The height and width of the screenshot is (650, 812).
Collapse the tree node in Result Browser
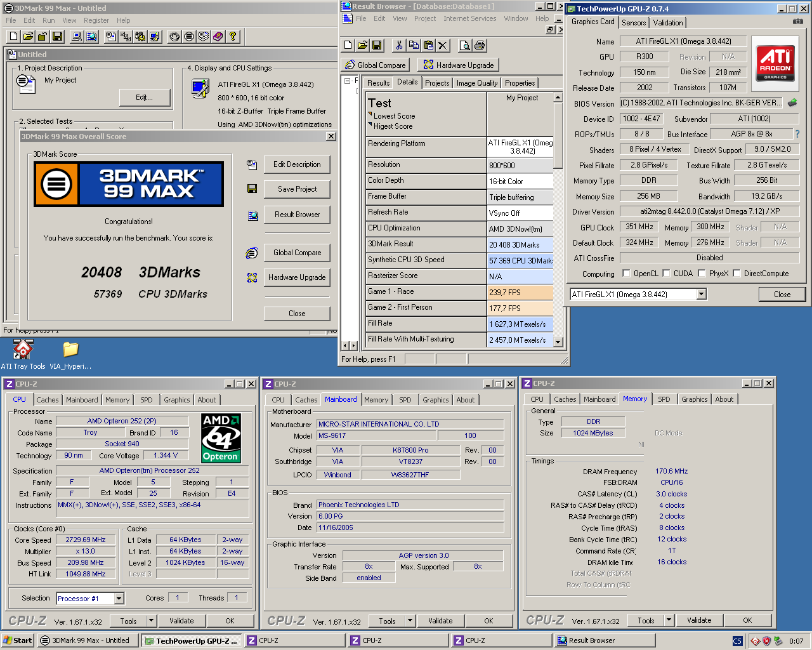(x=347, y=81)
